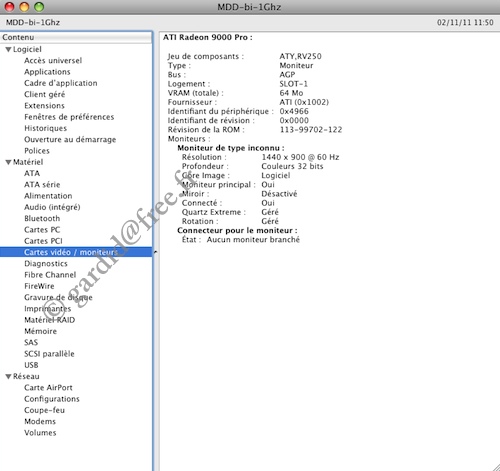Click the 64 Mo VRAM value
This screenshot has width=500, height=471.
[291, 93]
